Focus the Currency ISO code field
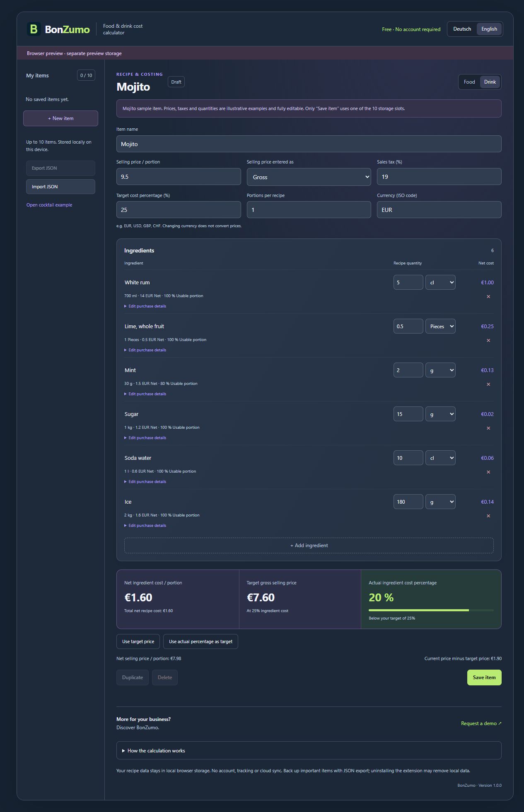This screenshot has width=524, height=812. click(x=439, y=210)
